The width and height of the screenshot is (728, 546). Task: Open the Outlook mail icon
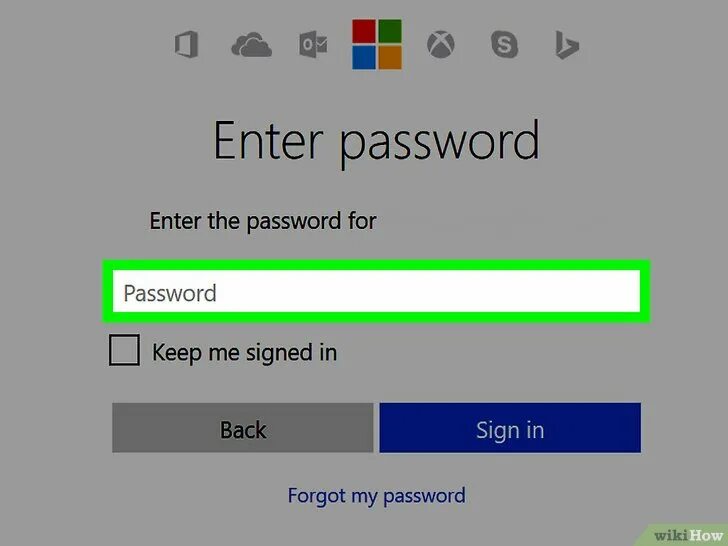point(313,45)
